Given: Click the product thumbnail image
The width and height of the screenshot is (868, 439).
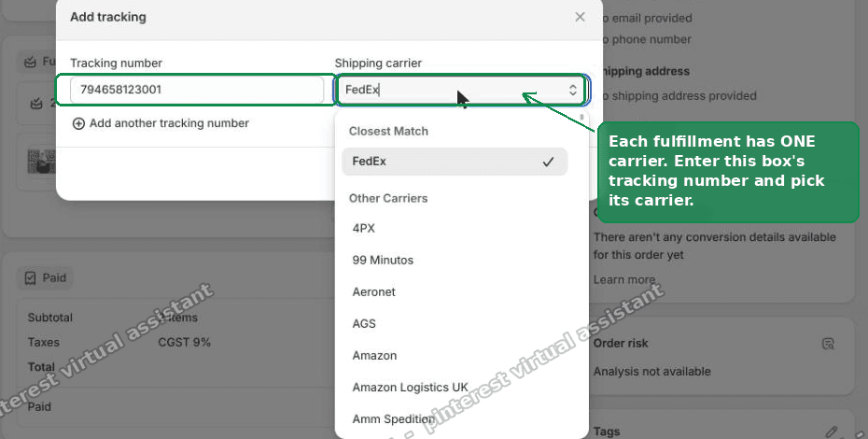Looking at the screenshot, I should tap(41, 162).
